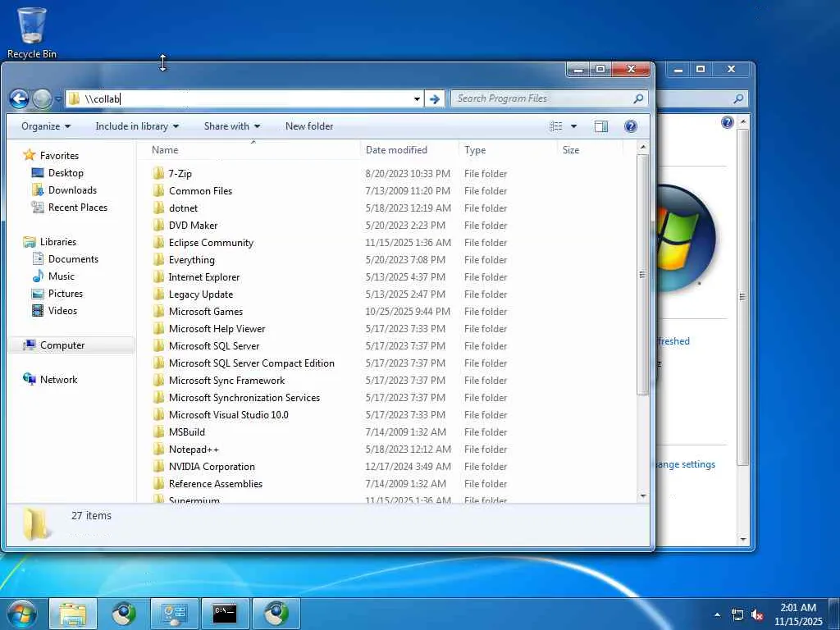Click the Forward navigation arrow button
Image resolution: width=840 pixels, height=630 pixels.
click(43, 98)
